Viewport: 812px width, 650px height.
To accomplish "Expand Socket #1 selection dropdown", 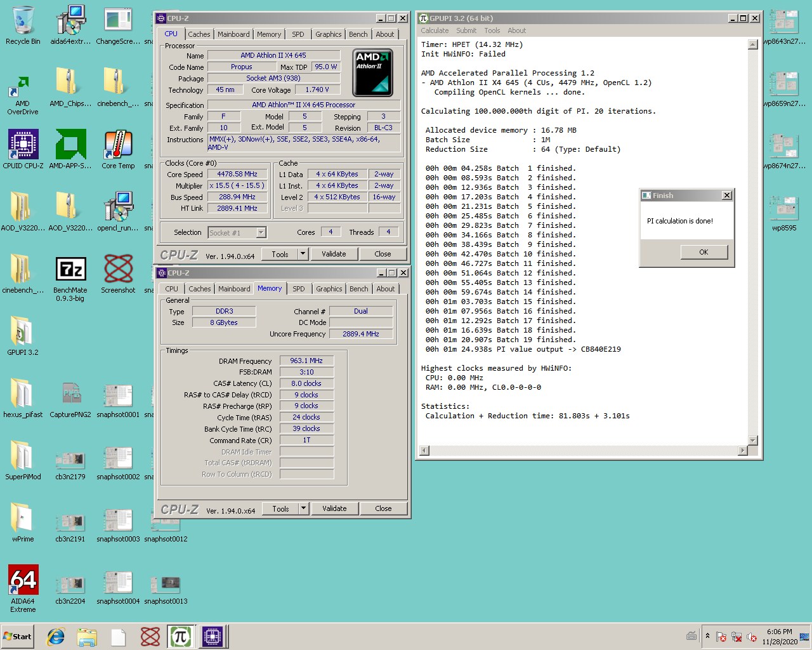I will pyautogui.click(x=261, y=233).
